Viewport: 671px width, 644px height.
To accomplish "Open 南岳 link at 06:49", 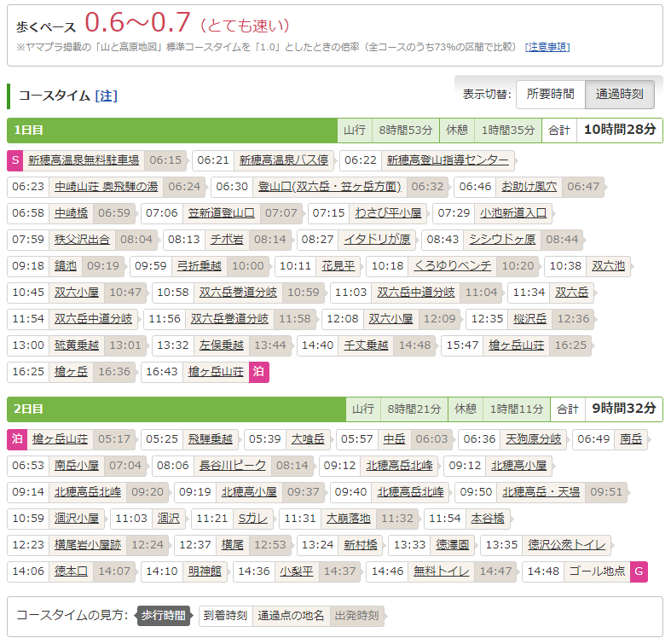I will click(631, 439).
